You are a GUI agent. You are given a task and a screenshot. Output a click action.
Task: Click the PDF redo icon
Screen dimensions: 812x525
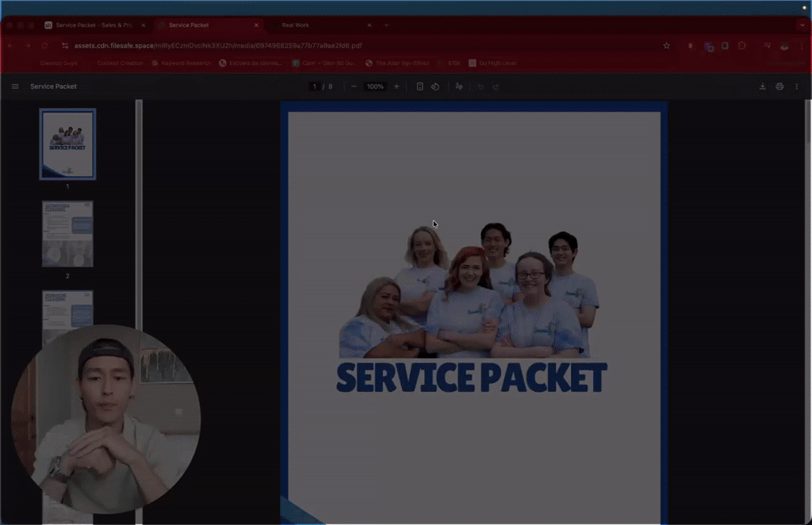pos(496,86)
